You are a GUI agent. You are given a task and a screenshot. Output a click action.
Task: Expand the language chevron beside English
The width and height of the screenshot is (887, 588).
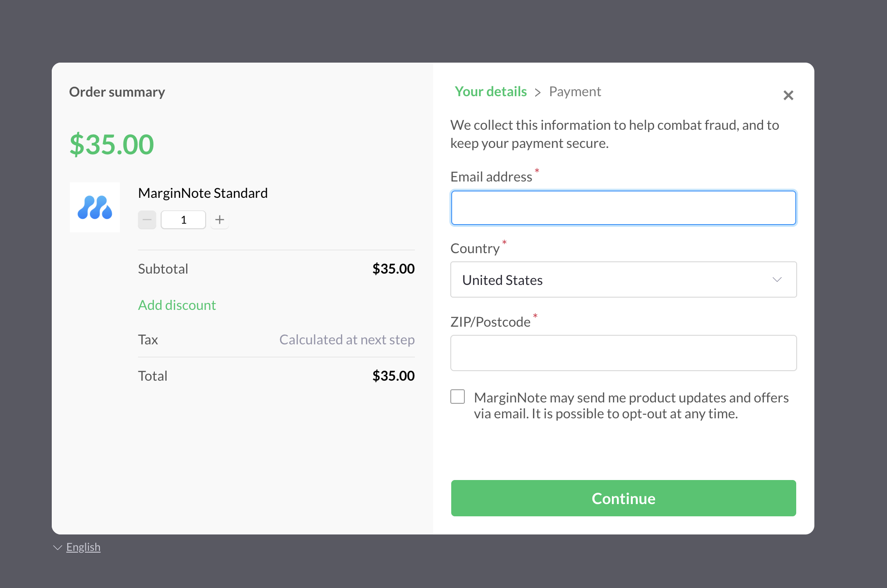coord(58,548)
